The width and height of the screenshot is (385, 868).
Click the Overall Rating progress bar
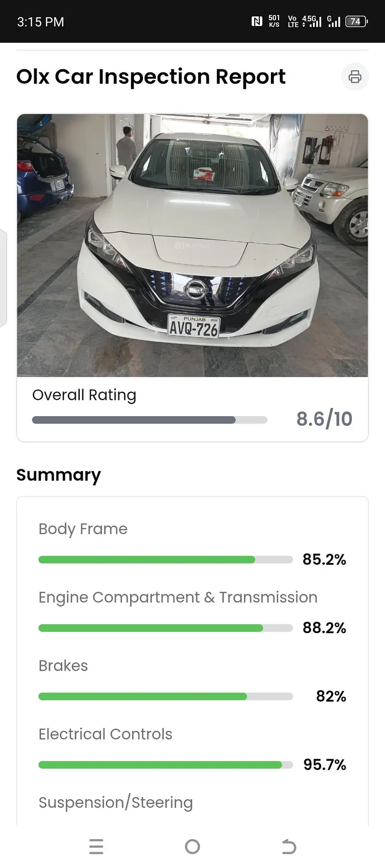click(x=149, y=420)
